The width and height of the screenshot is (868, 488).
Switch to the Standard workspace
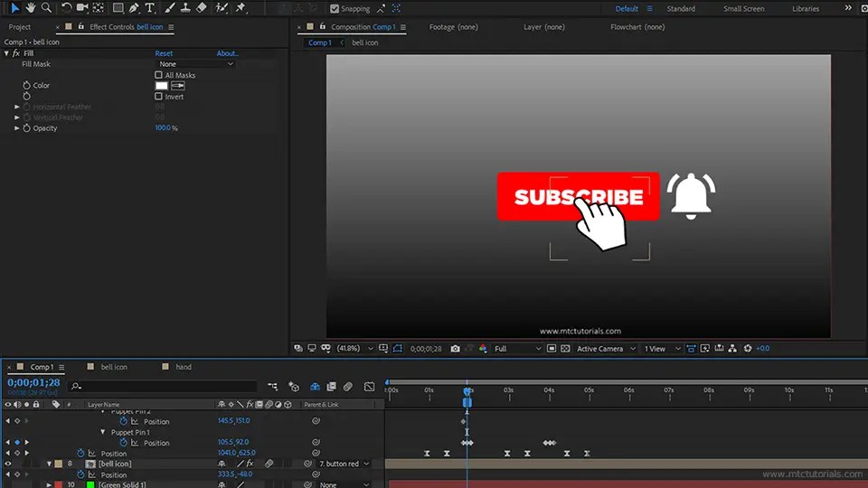tap(681, 9)
